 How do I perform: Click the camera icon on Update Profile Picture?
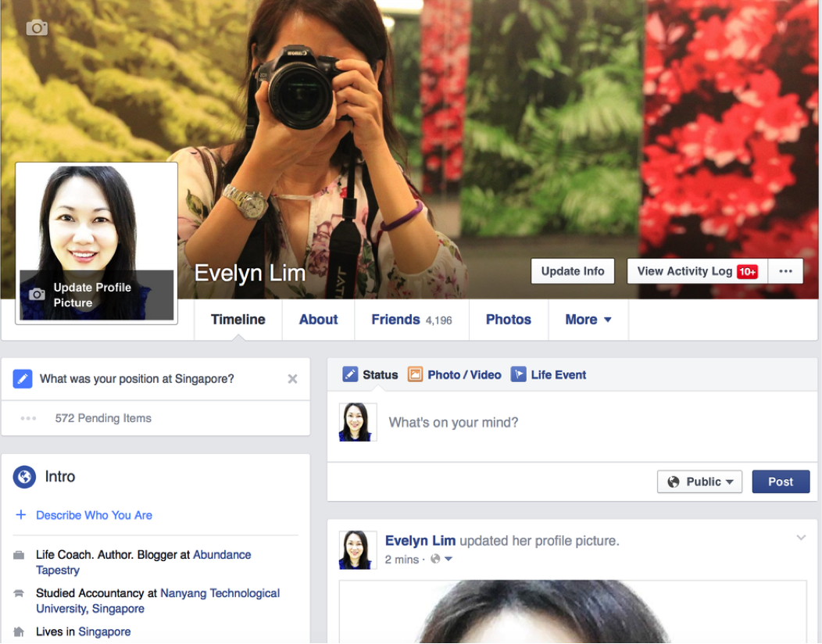[x=37, y=294]
